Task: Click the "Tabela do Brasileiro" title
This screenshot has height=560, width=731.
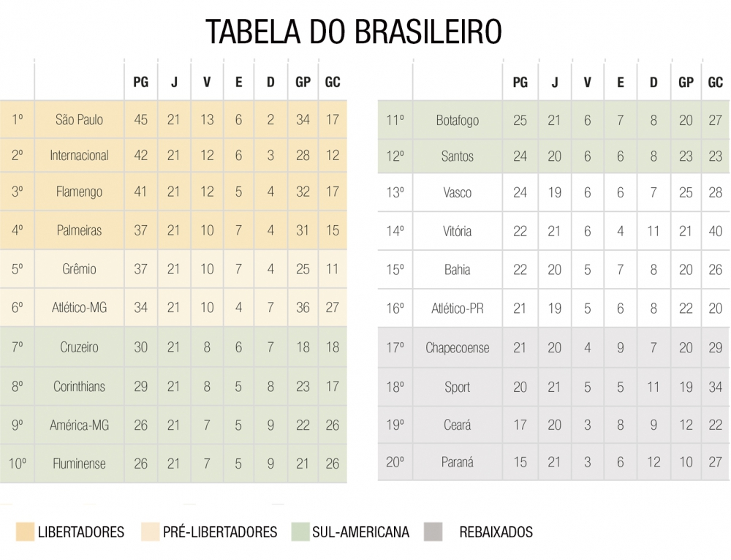Action: coord(353,31)
